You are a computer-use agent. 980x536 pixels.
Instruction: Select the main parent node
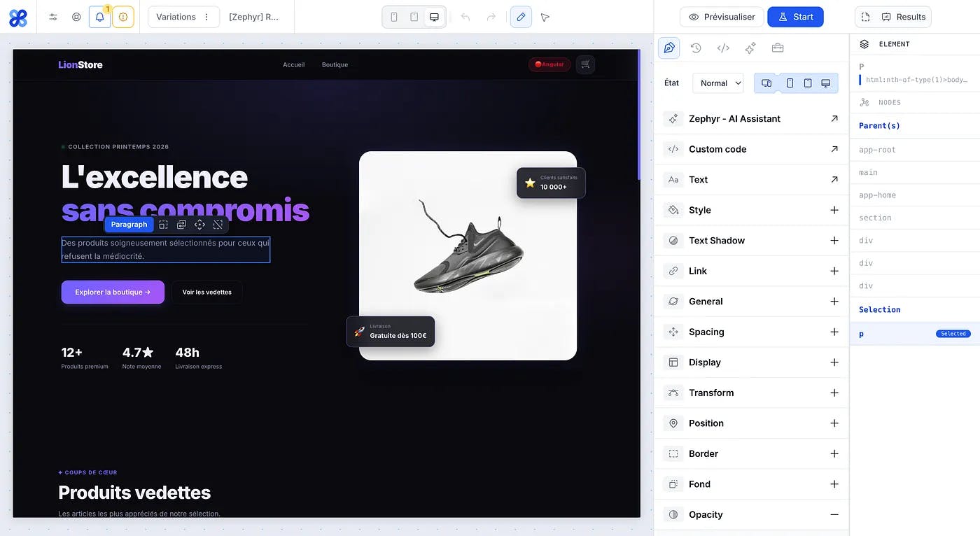click(x=915, y=172)
